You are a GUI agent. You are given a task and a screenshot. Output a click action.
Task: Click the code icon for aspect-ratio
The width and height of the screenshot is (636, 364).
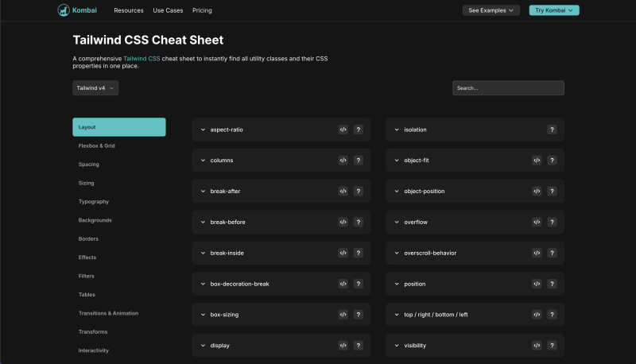tap(343, 130)
